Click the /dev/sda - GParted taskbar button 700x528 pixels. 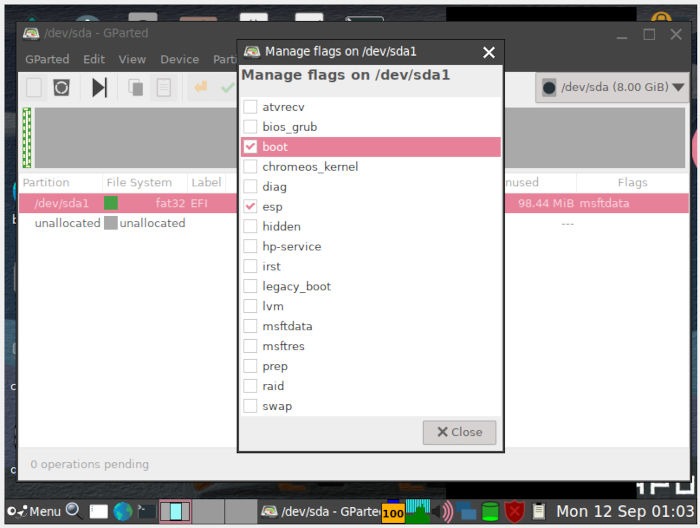pos(320,511)
